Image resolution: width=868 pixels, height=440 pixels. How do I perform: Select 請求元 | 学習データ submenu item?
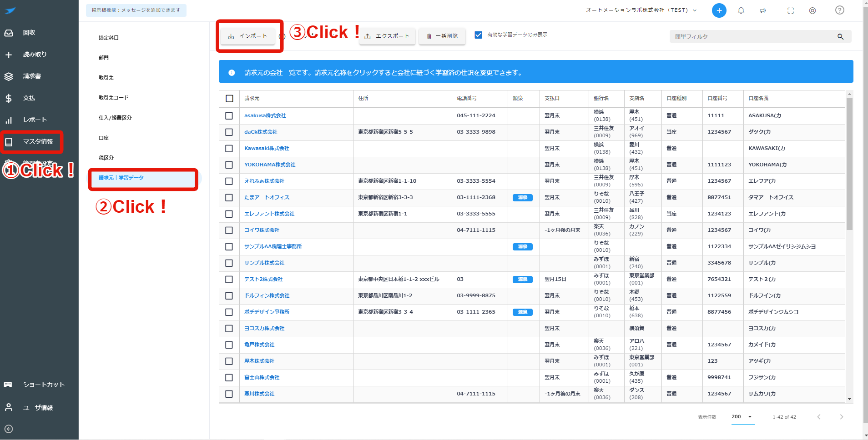[144, 178]
